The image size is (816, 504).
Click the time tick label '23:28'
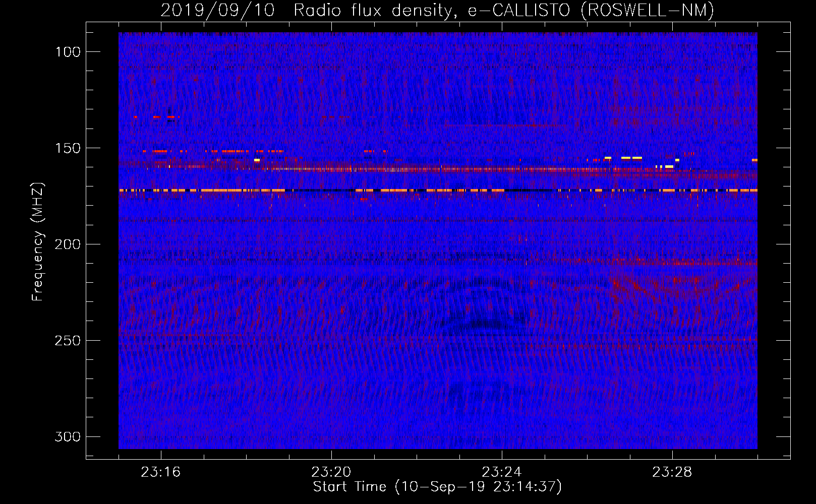click(672, 472)
